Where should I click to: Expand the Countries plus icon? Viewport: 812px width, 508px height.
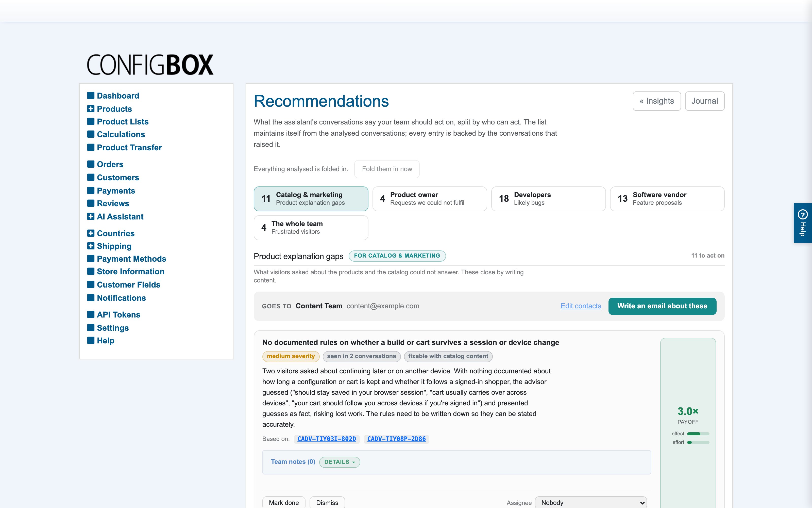click(91, 233)
